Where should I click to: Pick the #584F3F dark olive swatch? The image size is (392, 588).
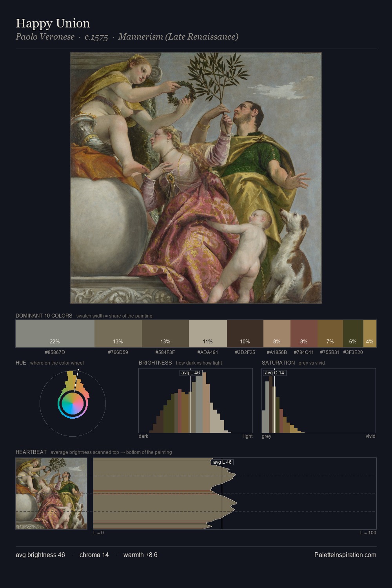pyautogui.click(x=165, y=334)
